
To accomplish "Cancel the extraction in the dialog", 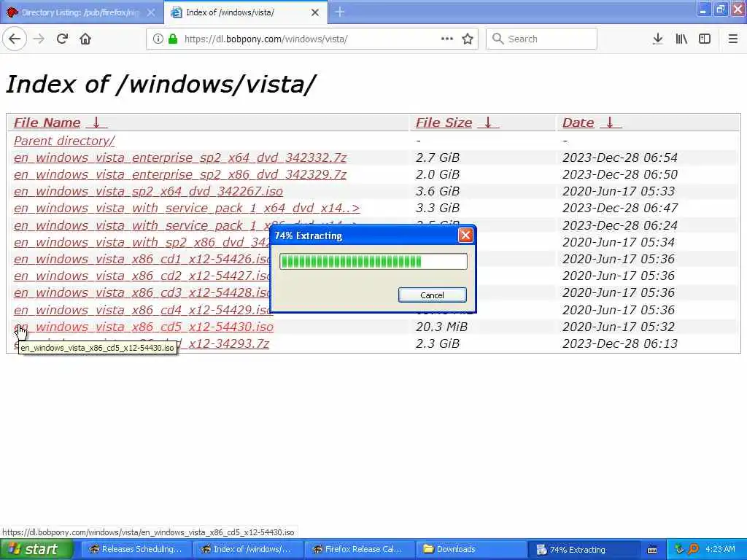I will click(x=432, y=295).
